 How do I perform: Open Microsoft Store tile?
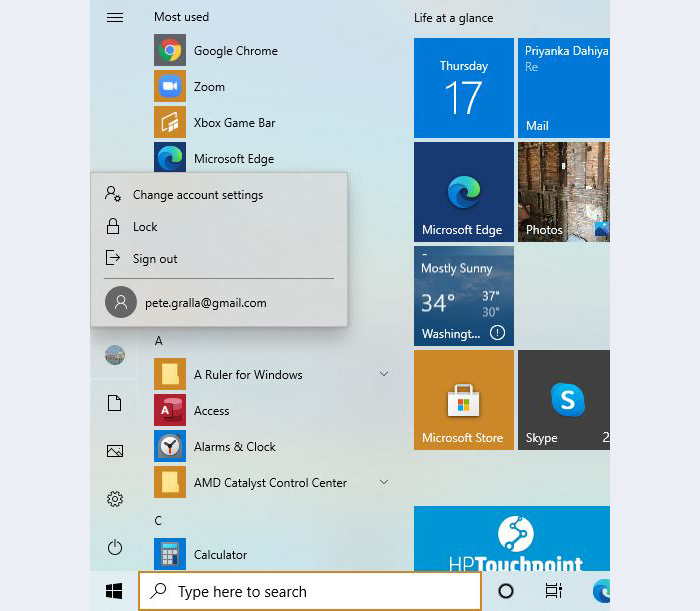click(x=464, y=400)
